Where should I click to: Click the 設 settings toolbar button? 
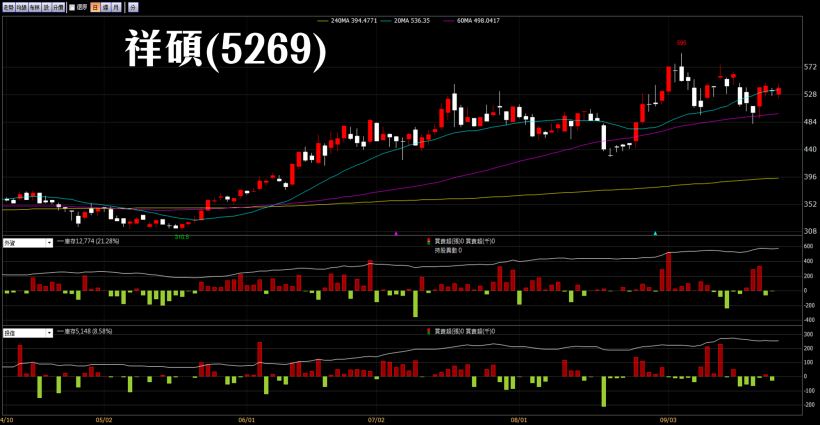coord(47,7)
